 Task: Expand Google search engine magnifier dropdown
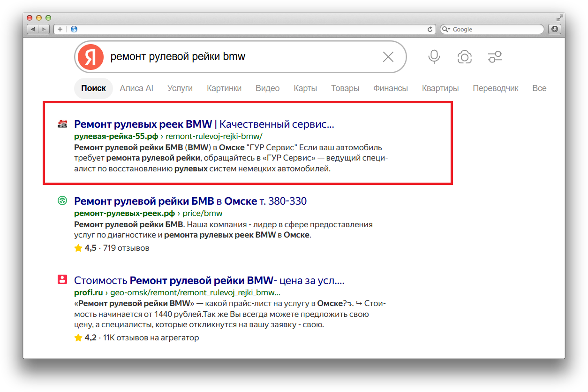click(x=445, y=29)
